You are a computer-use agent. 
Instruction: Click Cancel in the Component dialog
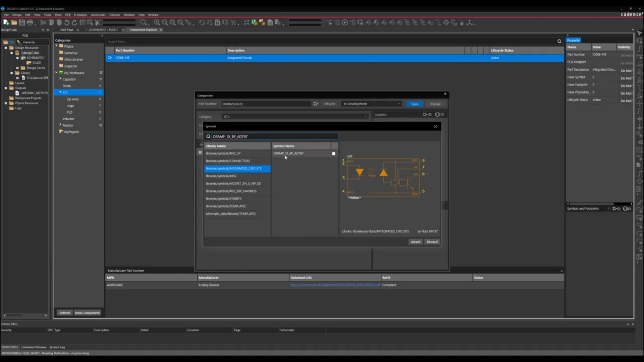coord(435,104)
